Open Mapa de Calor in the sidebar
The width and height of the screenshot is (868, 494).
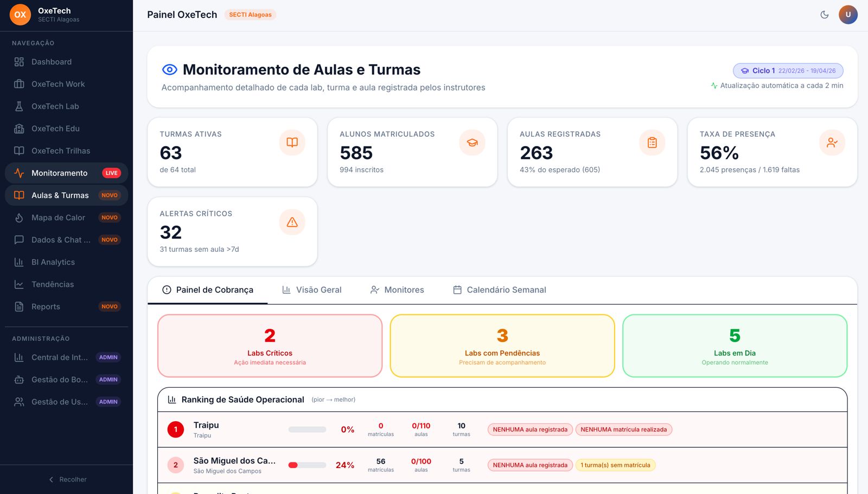(x=58, y=217)
